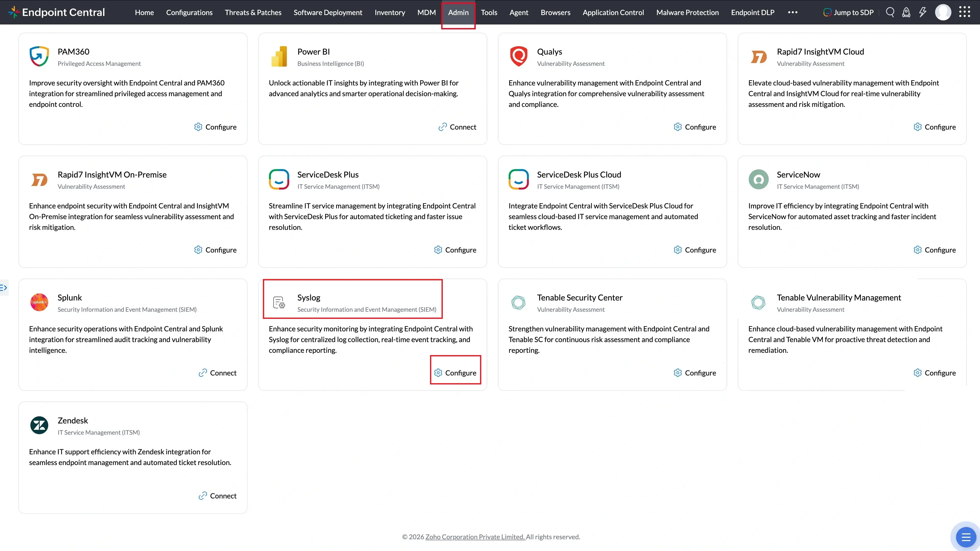Click the ServiceNow green circle logo
The height and width of the screenshot is (551, 980).
(x=758, y=179)
